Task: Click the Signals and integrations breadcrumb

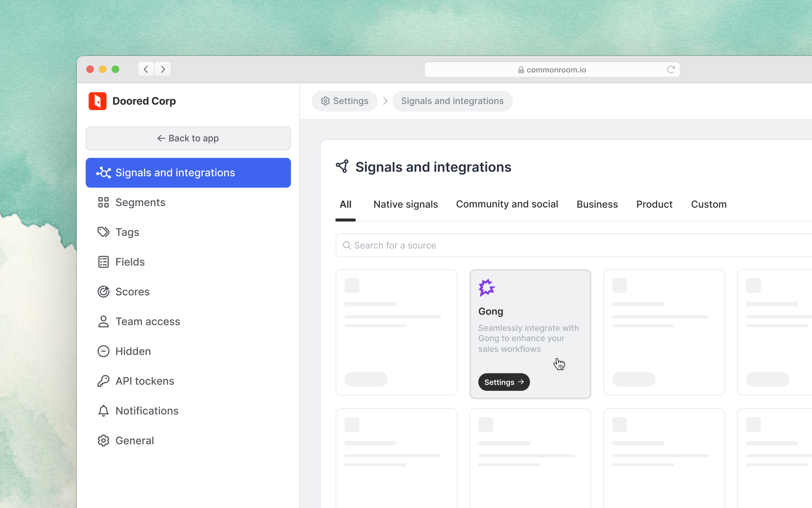Action: (x=452, y=101)
